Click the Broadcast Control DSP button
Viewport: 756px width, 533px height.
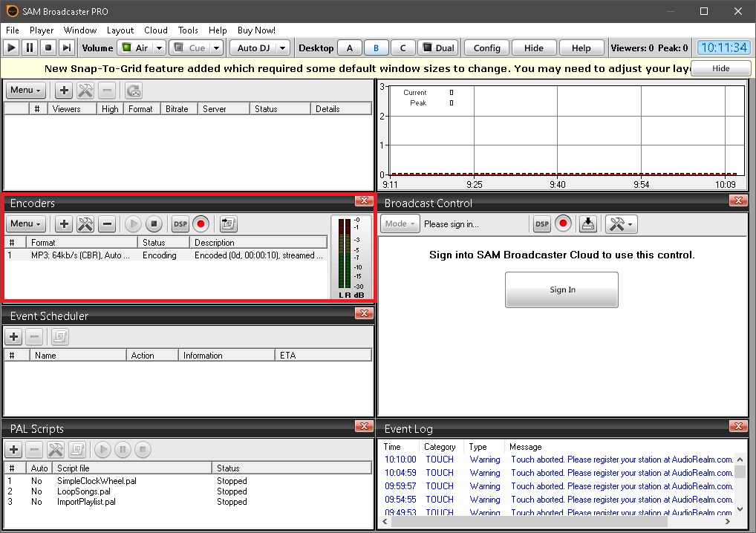(x=542, y=224)
